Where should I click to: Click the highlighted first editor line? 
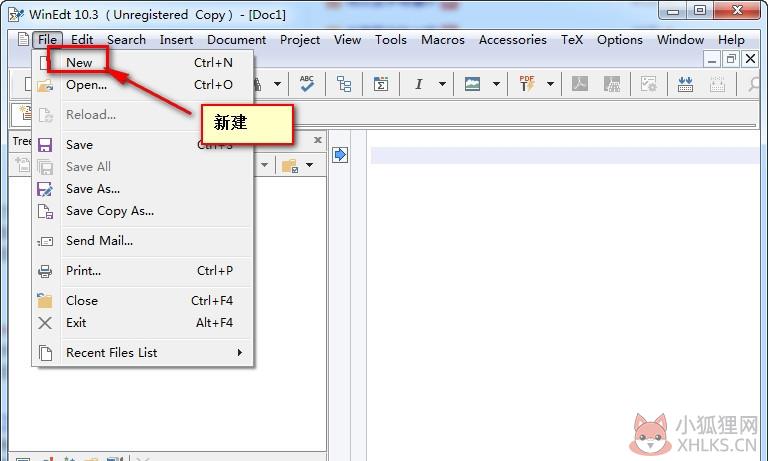pyautogui.click(x=565, y=156)
